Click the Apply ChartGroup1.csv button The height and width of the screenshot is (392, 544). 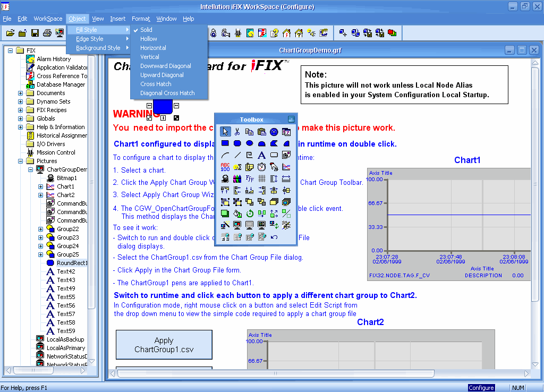[x=164, y=345]
